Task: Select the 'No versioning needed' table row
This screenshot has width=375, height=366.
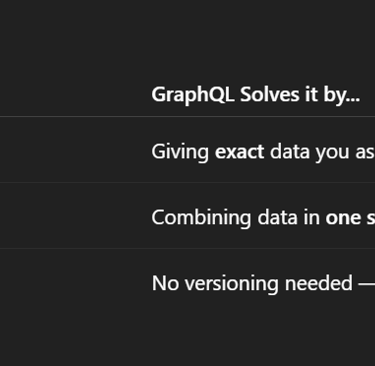Action: coord(187,283)
